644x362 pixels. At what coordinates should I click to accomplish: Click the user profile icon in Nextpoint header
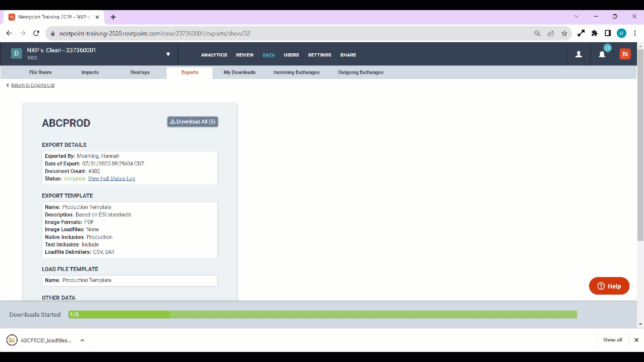pyautogui.click(x=579, y=54)
